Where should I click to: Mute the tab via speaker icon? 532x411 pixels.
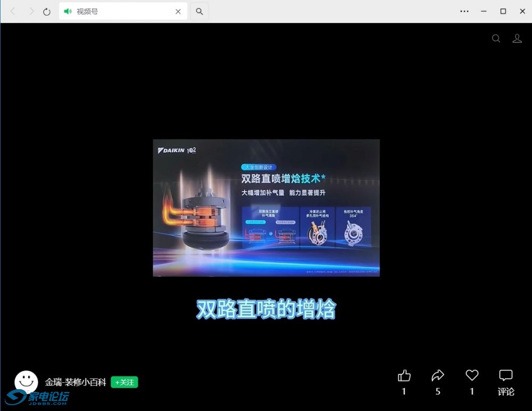68,11
